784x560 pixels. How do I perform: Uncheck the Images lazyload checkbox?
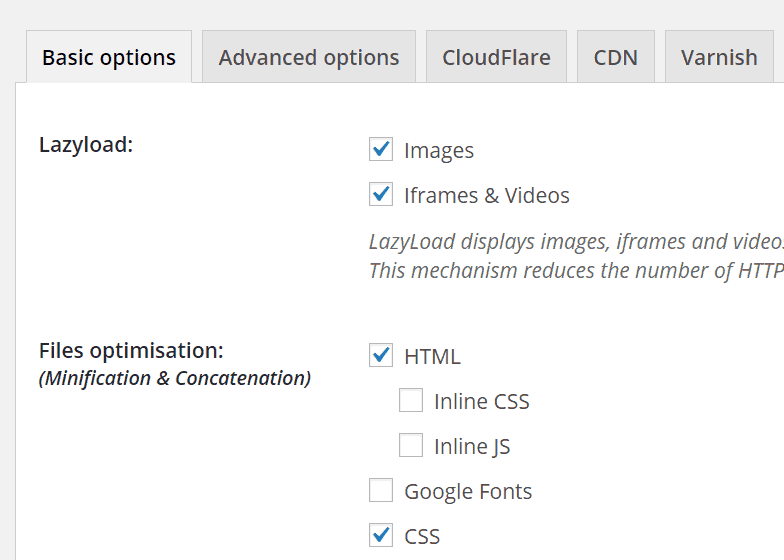pos(381,150)
